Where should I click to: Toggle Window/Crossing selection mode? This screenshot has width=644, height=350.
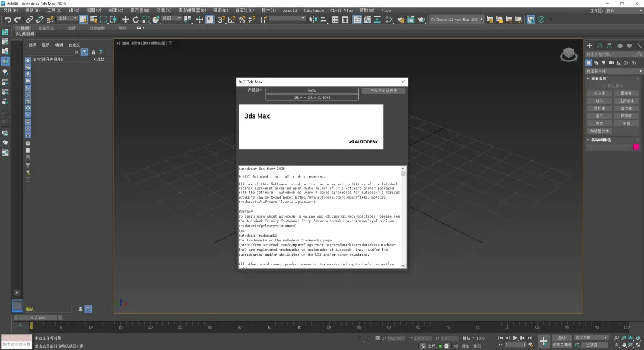[114, 19]
